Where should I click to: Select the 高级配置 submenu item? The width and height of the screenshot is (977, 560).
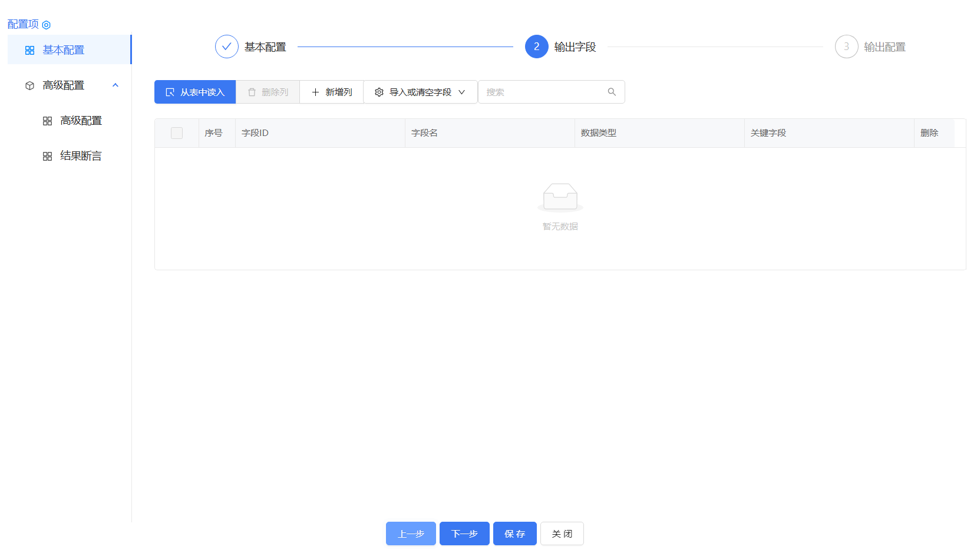tap(81, 121)
